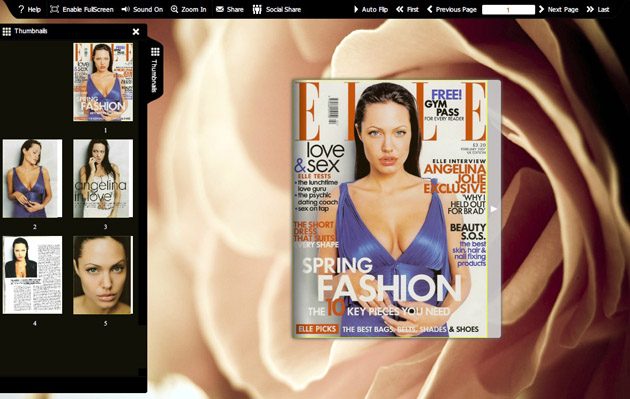Image resolution: width=630 pixels, height=399 pixels.
Task: Open Share by email envelope icon
Action: point(220,9)
